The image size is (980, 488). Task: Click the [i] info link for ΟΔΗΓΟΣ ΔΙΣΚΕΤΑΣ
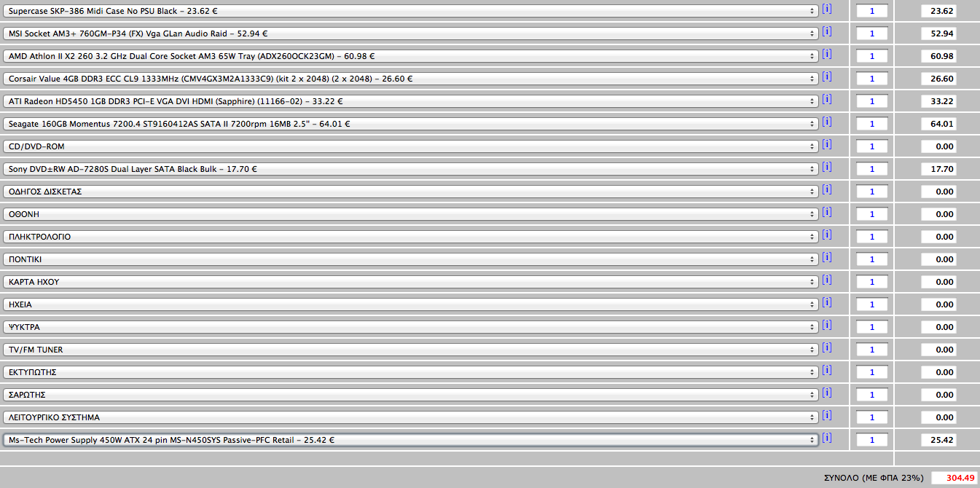(826, 189)
